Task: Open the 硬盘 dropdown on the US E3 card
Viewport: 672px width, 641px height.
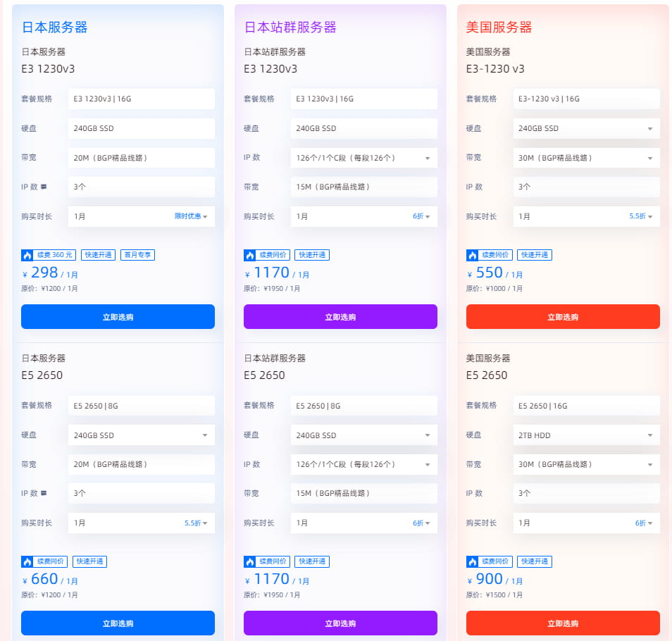Action: coord(585,128)
